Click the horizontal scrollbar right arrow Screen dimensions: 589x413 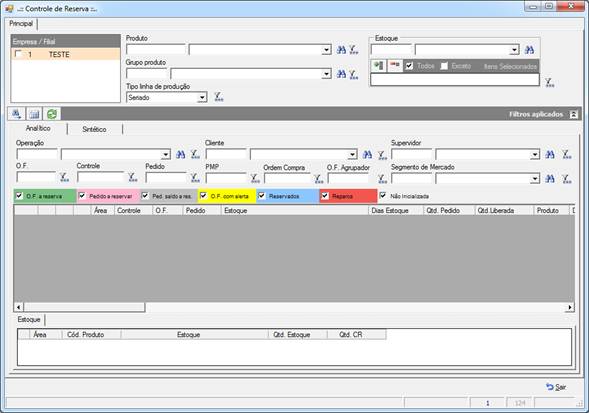pos(570,307)
